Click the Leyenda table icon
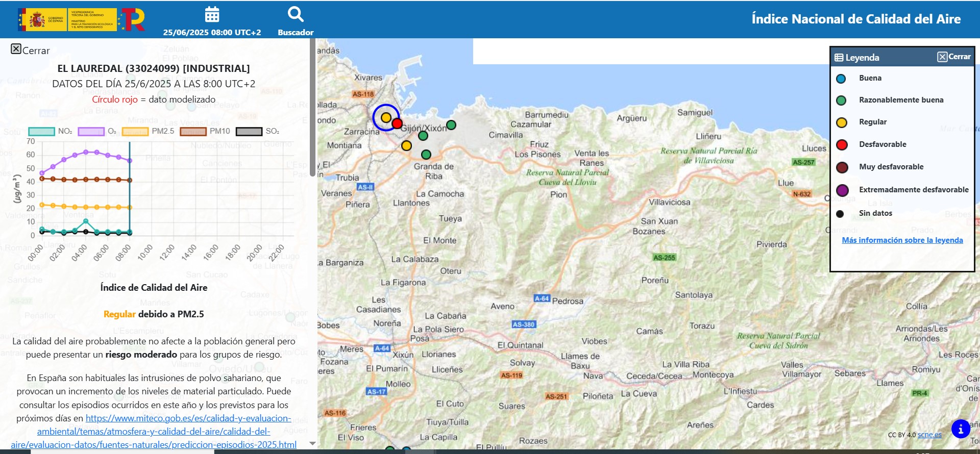The image size is (980, 454). coord(839,57)
